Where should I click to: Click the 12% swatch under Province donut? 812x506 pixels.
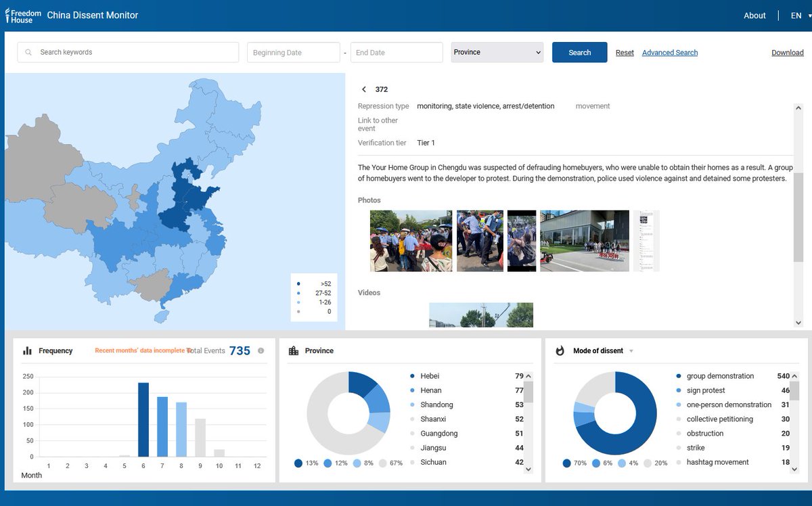328,463
